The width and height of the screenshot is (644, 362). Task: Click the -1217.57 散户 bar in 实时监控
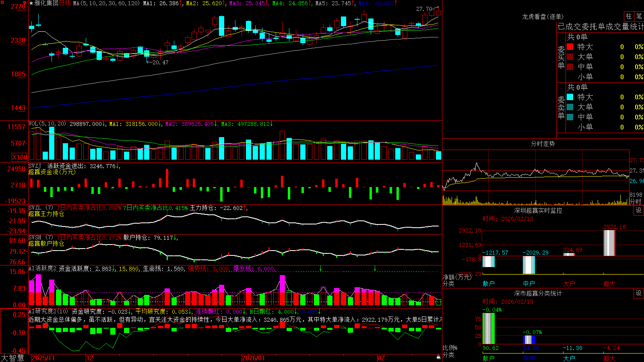point(489,261)
